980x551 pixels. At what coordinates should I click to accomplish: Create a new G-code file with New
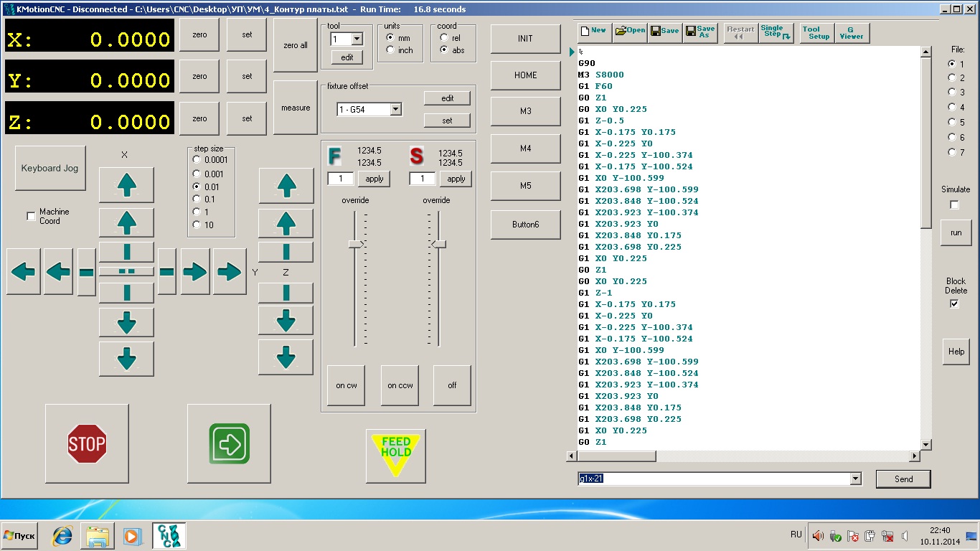click(x=595, y=33)
